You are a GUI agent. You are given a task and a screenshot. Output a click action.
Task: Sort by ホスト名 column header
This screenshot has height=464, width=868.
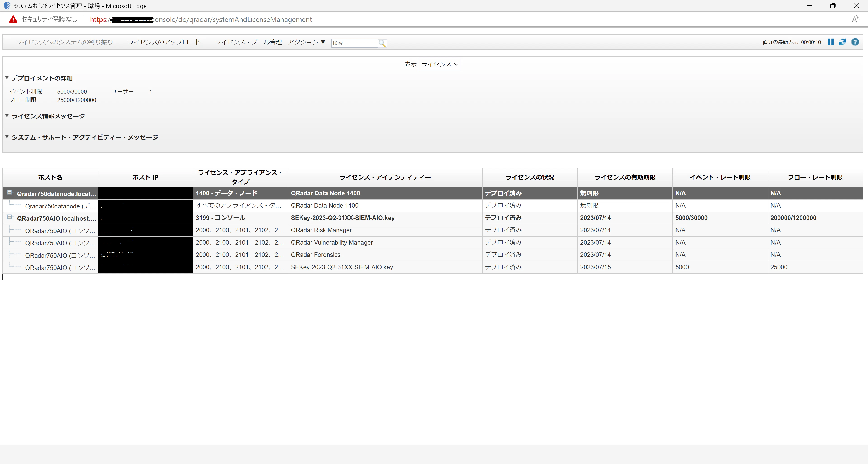coord(50,177)
